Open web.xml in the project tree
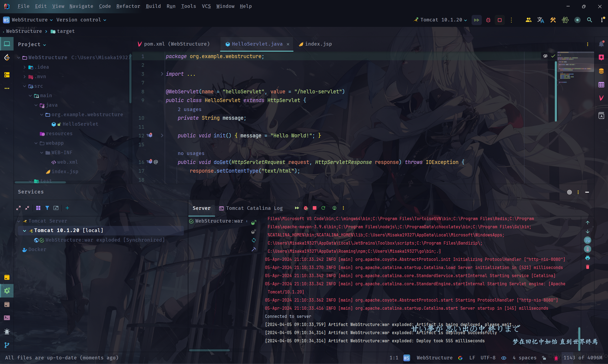 pos(65,162)
